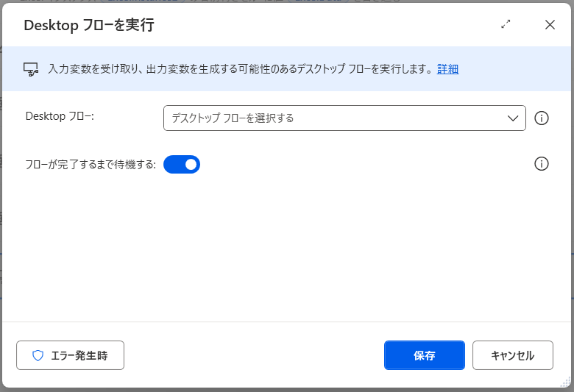
Task: Click the フローが完了するまで待機する label text
Action: (x=91, y=165)
